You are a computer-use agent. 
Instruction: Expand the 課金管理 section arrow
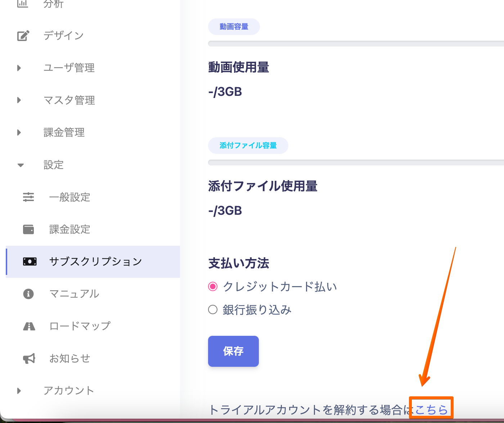[x=19, y=133]
